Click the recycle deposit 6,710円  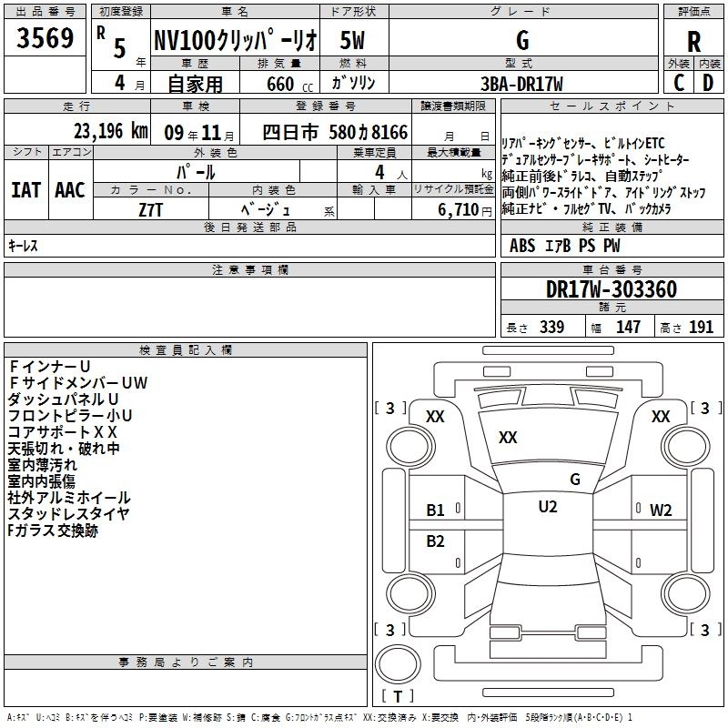pos(465,210)
